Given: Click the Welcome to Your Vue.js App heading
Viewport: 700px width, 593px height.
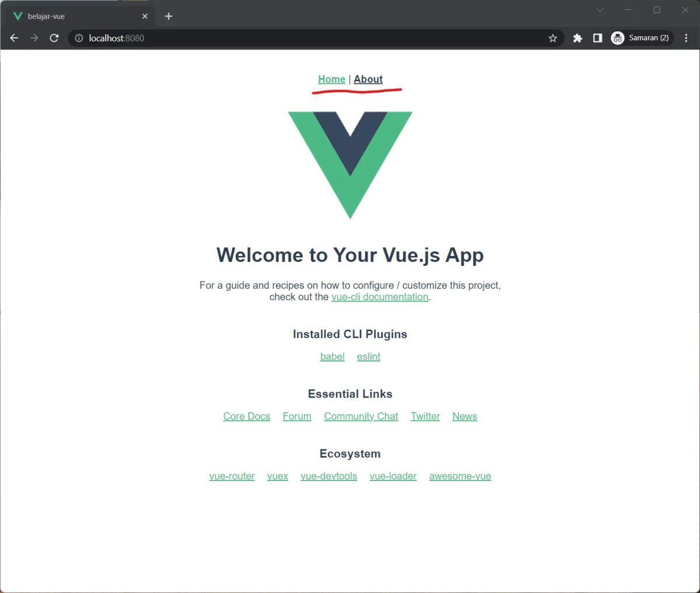Looking at the screenshot, I should pos(350,255).
